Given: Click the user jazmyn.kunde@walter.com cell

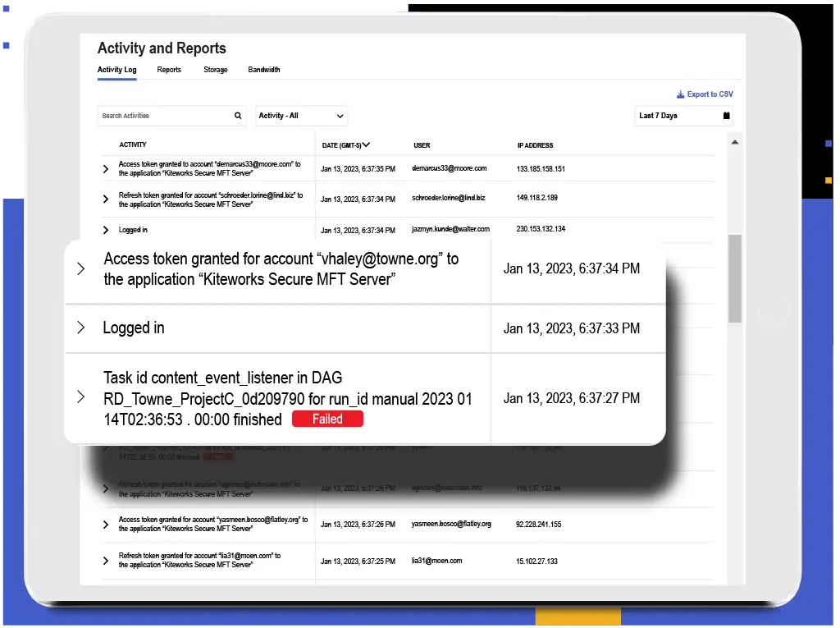Looking at the screenshot, I should pyautogui.click(x=450, y=229).
